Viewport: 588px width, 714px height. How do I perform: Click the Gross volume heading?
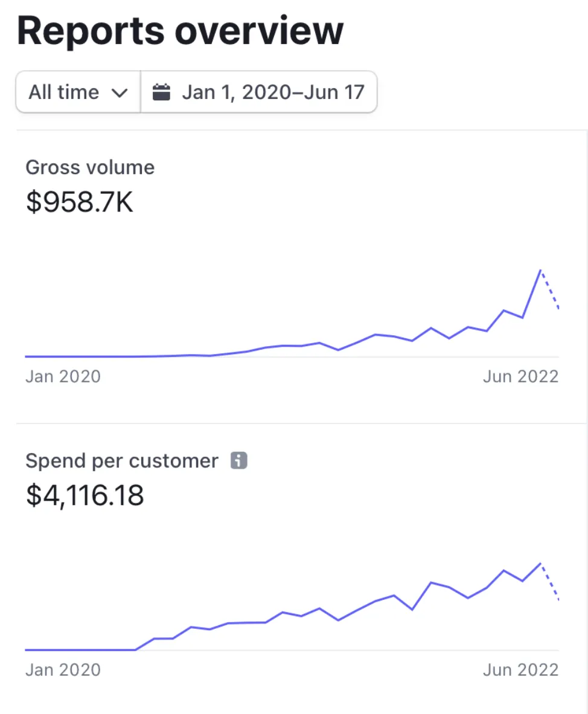[x=90, y=167]
